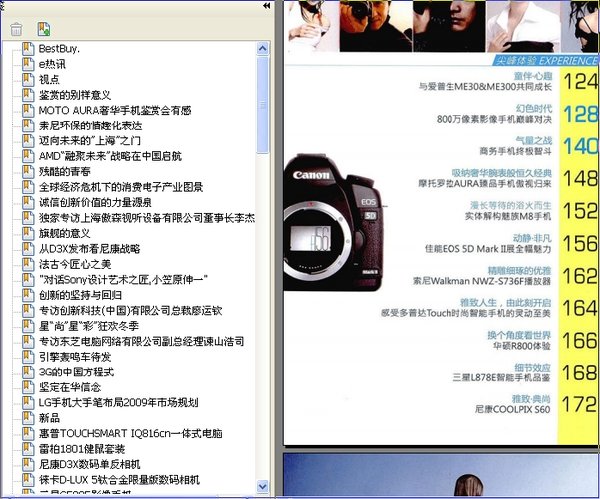The width and height of the screenshot is (600, 499).
Task: Click text 华硕R800体验
Action: tap(522, 346)
